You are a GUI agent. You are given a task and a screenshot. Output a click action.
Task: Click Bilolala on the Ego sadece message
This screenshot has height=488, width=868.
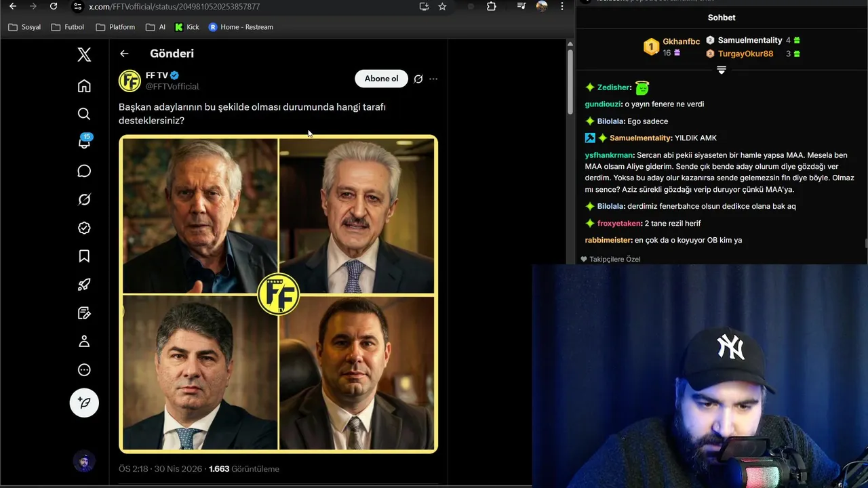tap(610, 121)
